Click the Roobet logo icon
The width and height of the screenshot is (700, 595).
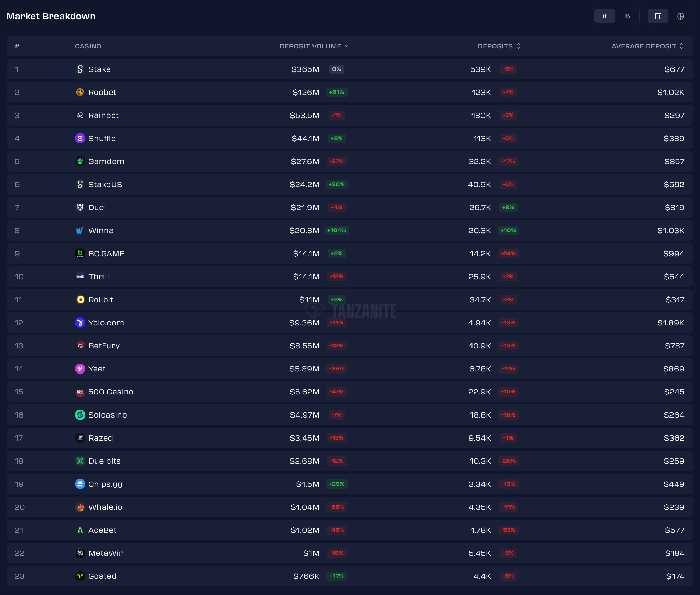(x=80, y=92)
